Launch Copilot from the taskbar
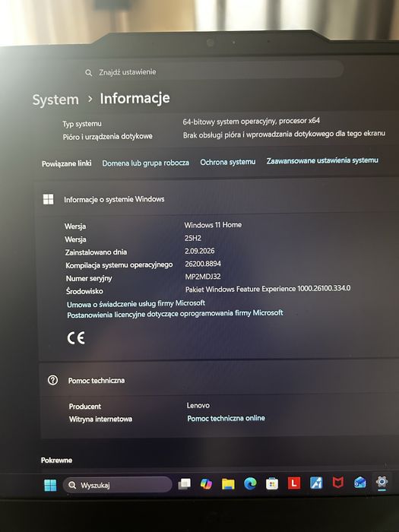 (206, 484)
